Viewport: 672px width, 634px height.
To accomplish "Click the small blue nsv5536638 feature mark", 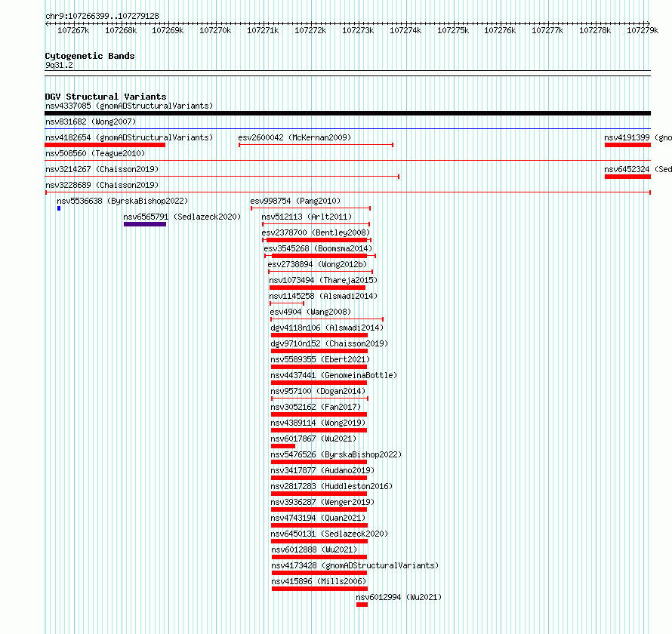I will point(59,208).
